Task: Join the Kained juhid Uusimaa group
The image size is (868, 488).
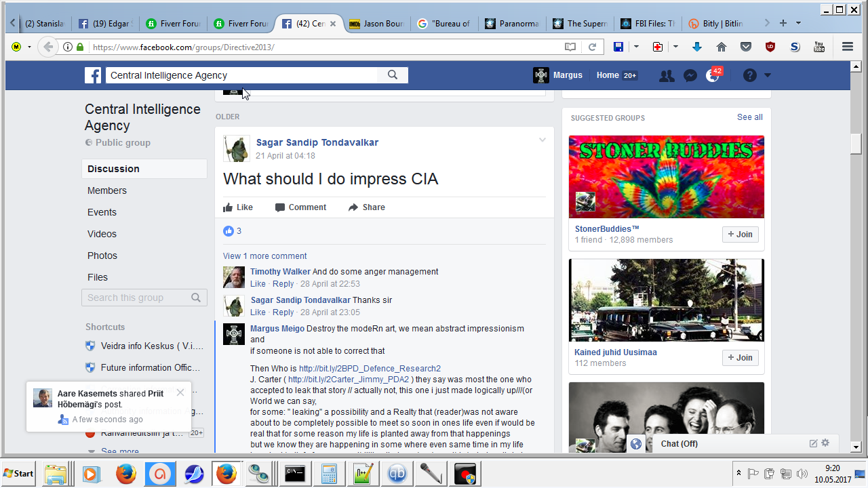Action: (x=741, y=358)
